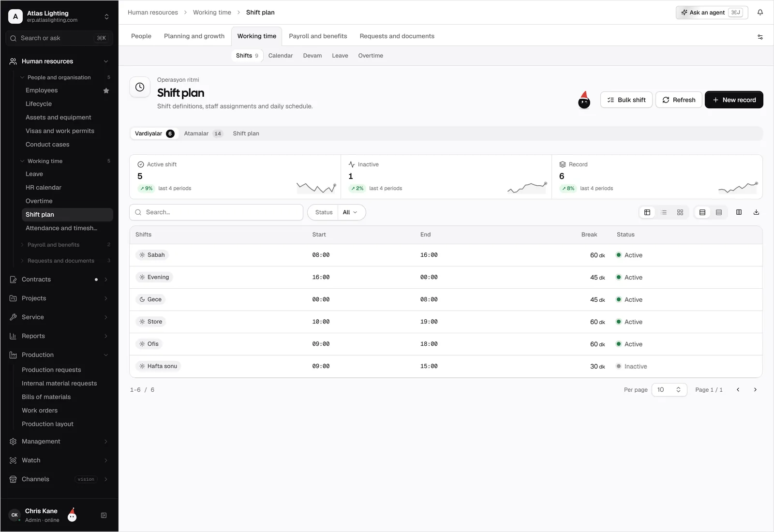The height and width of the screenshot is (532, 774).
Task: Open the notifications bell icon
Action: click(760, 13)
